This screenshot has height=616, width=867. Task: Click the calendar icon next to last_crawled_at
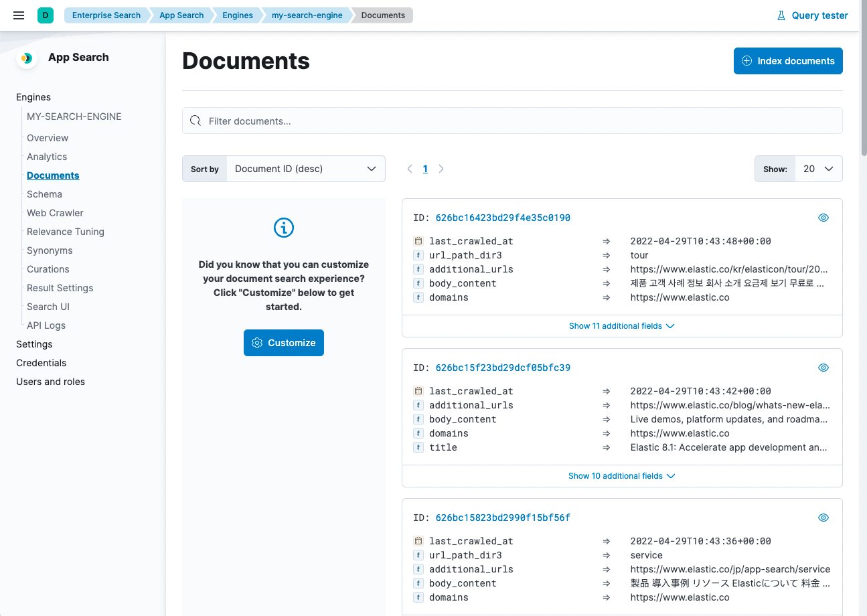click(418, 240)
